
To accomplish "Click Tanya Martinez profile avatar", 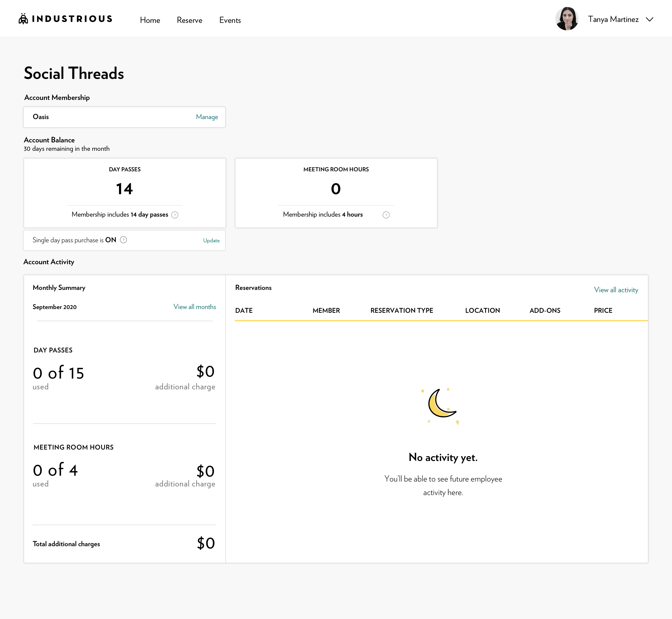I will (x=567, y=19).
